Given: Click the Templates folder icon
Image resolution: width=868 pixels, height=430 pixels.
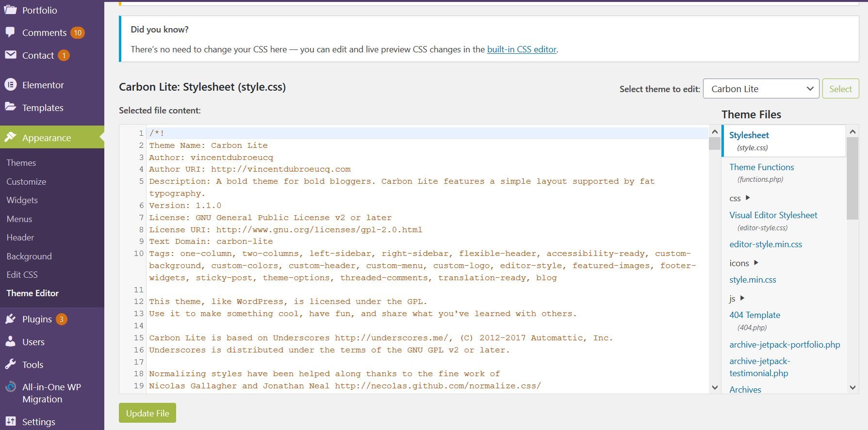Looking at the screenshot, I should (10, 107).
